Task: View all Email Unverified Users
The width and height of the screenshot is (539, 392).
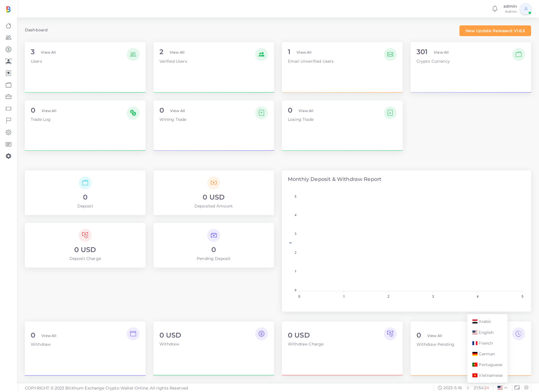Action: [x=304, y=52]
